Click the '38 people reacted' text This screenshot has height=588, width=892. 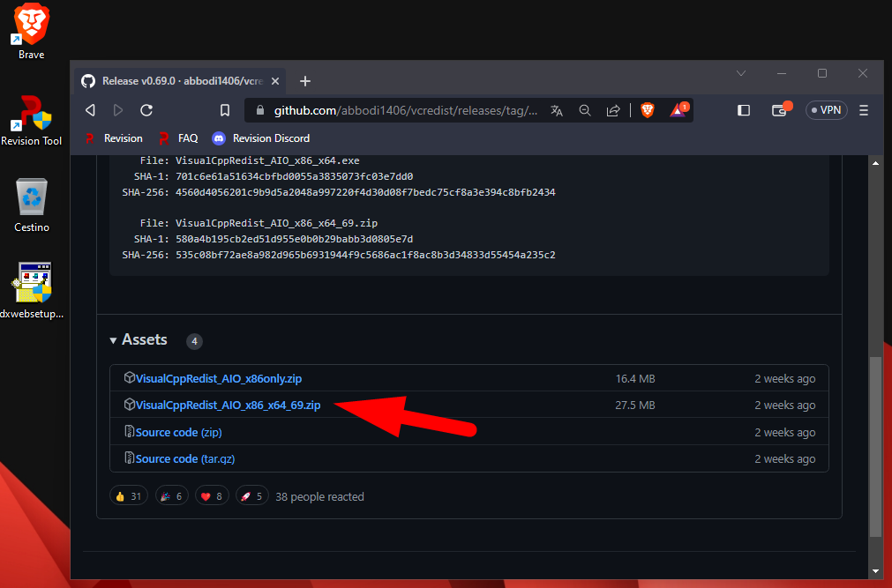[x=319, y=497]
